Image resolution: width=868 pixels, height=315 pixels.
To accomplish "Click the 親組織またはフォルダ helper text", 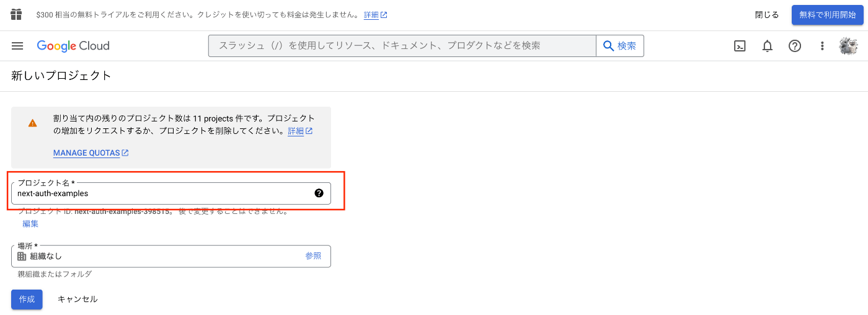I will click(x=55, y=274).
